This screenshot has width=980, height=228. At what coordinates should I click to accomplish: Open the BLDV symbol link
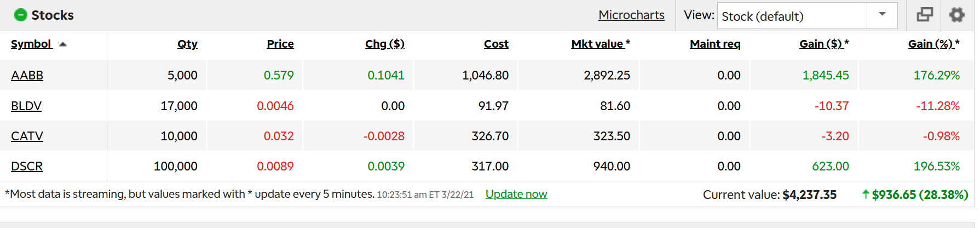click(x=26, y=106)
